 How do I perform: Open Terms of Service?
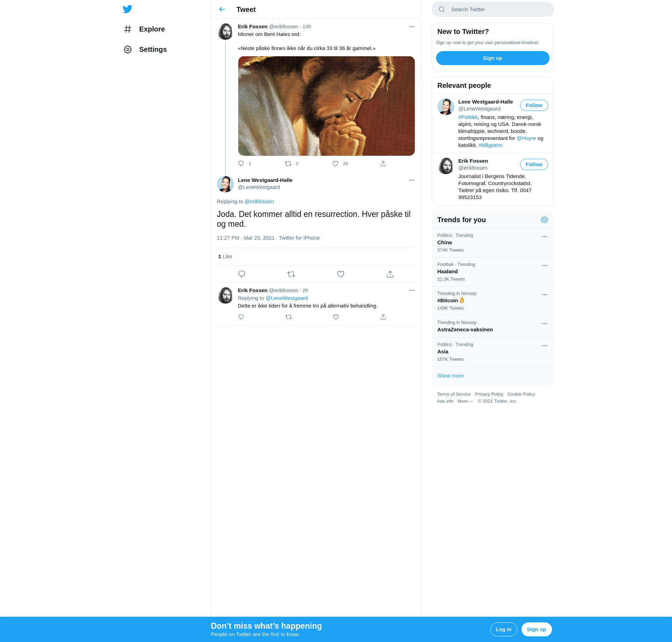[x=454, y=394]
